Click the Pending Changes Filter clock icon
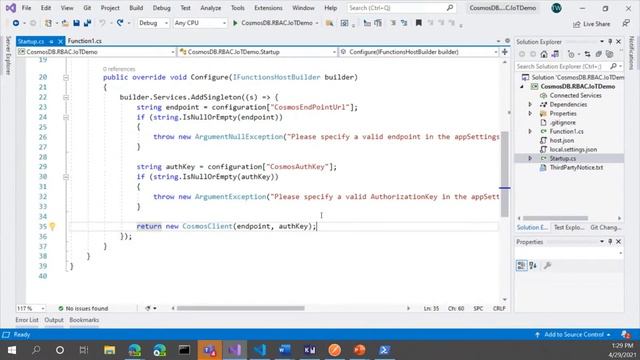 [x=571, y=54]
